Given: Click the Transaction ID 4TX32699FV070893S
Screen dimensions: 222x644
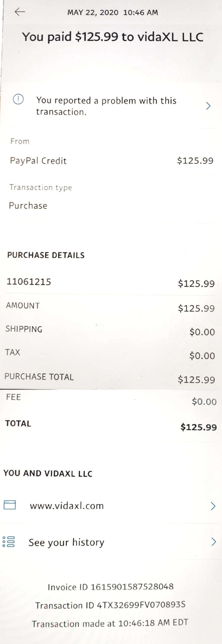Looking at the screenshot, I should point(141,605).
